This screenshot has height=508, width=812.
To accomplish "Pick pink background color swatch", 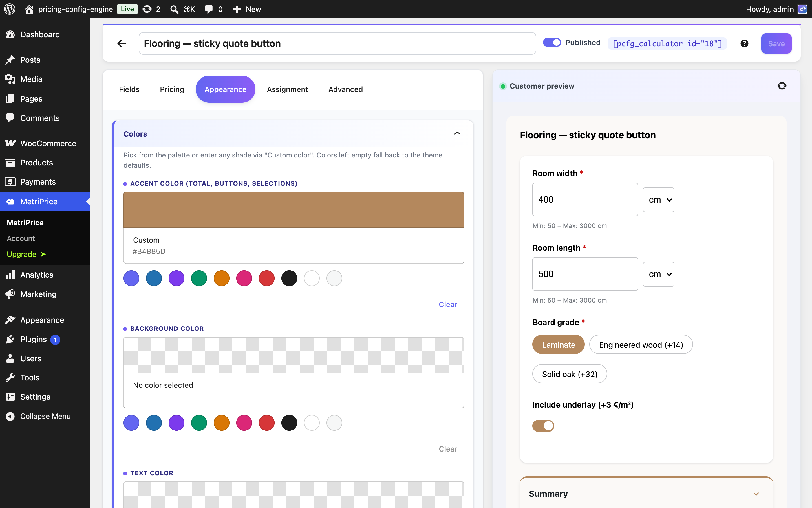I will tap(244, 423).
